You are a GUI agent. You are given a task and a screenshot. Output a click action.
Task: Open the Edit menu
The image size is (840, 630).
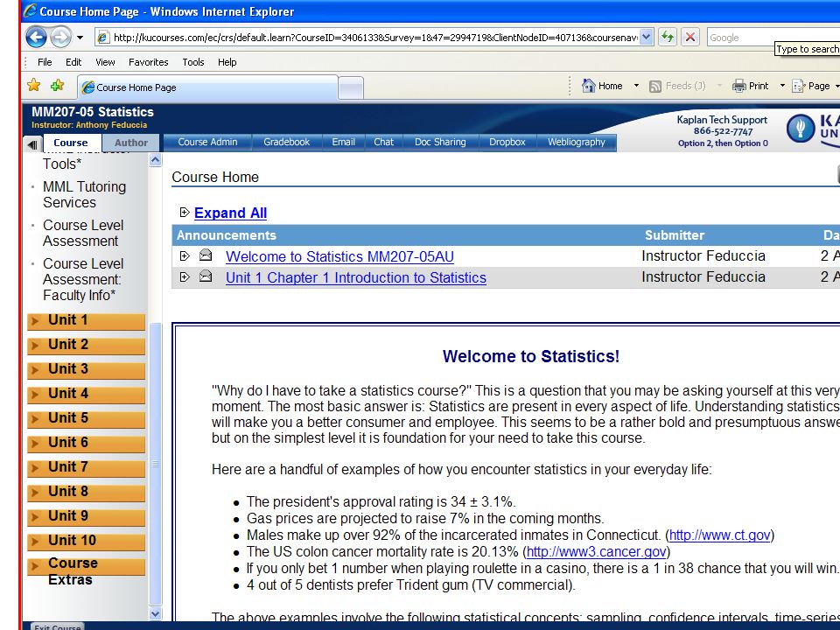(x=73, y=62)
